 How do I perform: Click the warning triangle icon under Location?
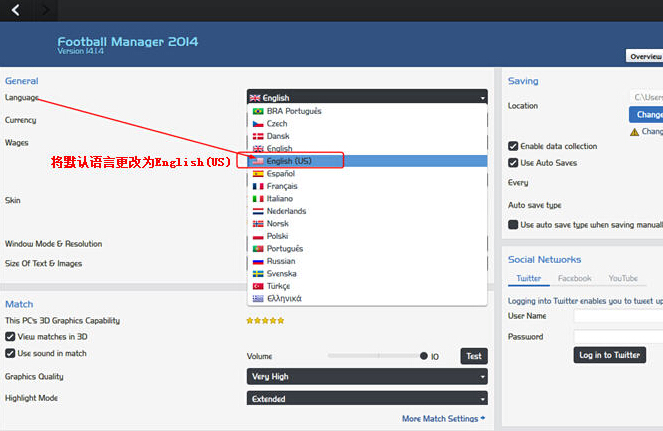[x=634, y=132]
